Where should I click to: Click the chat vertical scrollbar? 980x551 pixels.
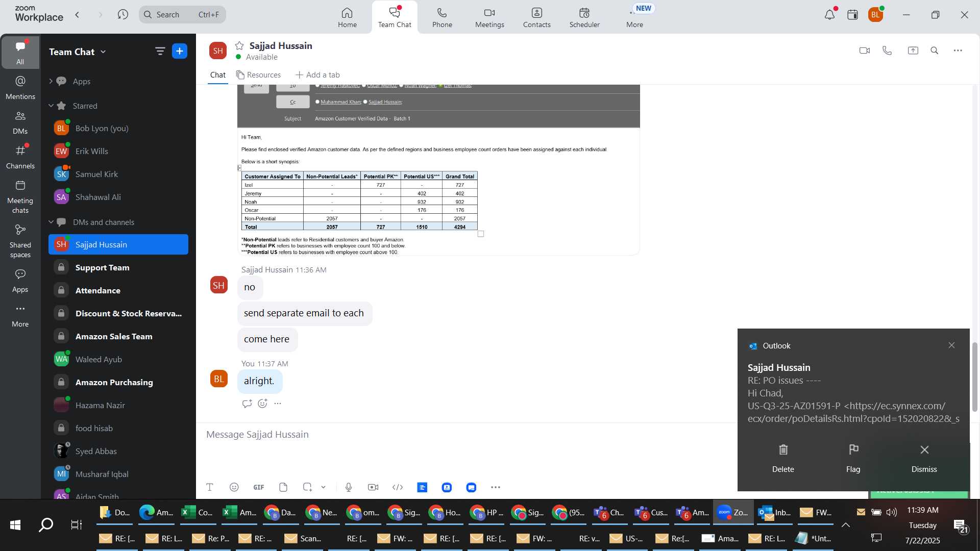pos(974,377)
